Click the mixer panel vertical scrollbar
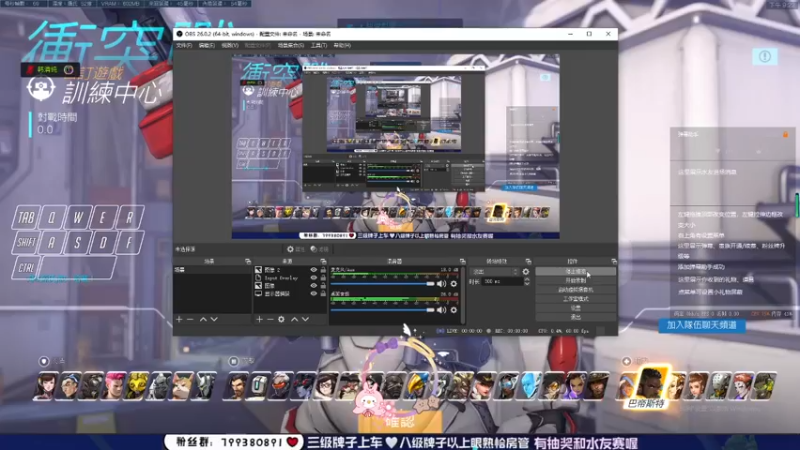800x450 pixels. 463,296
